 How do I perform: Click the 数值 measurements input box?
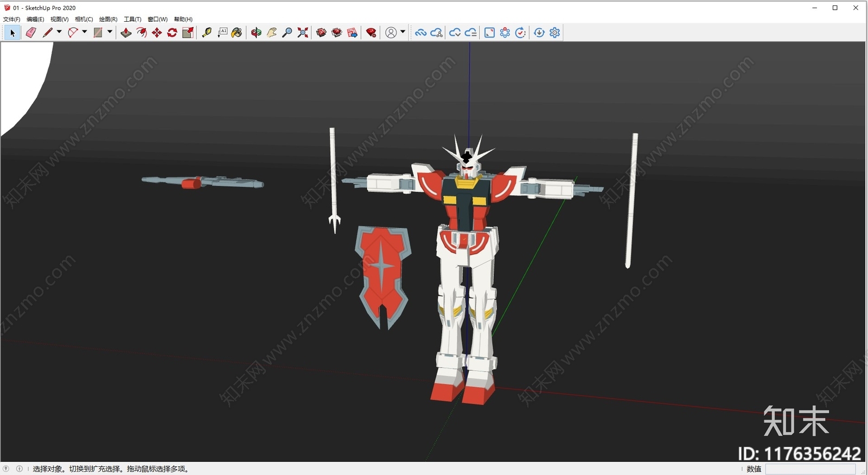(x=810, y=469)
